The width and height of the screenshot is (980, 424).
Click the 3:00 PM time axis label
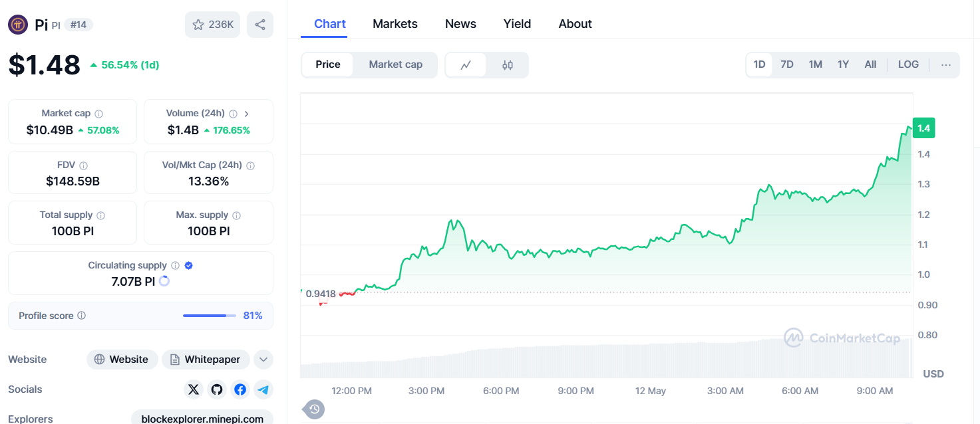point(426,391)
